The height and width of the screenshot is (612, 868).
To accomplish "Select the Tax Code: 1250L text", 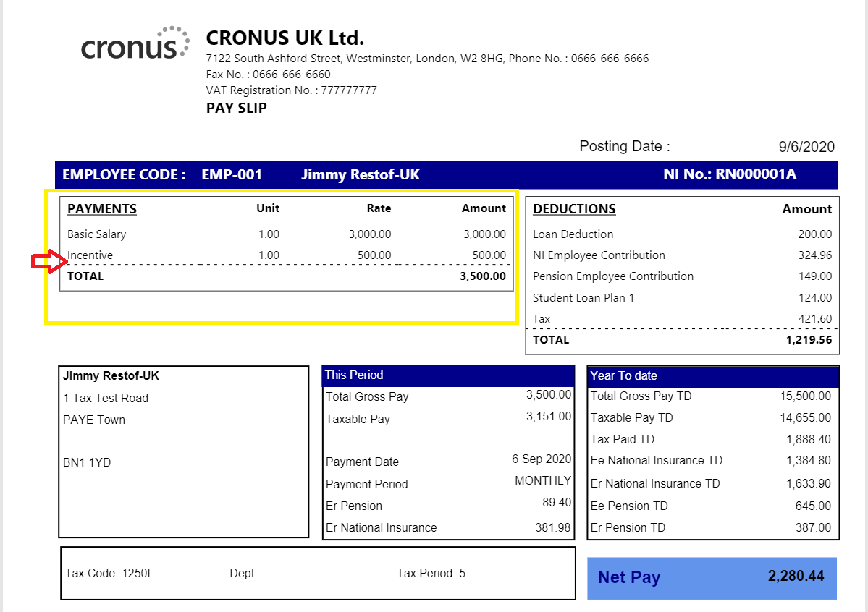I will 109,573.
